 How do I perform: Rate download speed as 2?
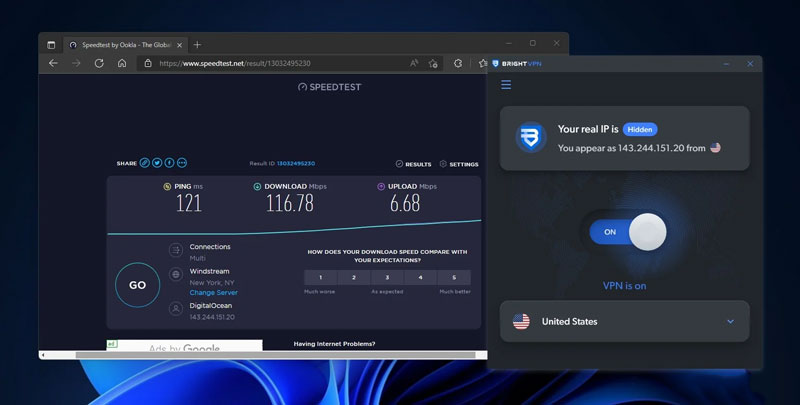(354, 277)
